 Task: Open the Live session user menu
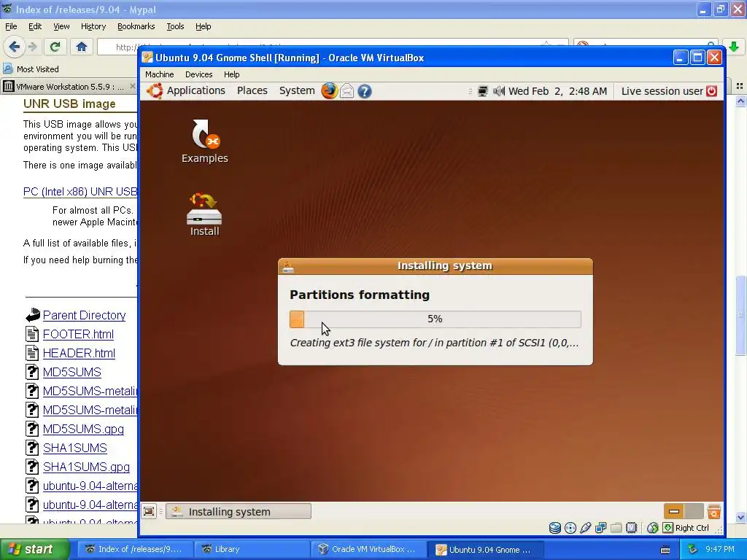coord(662,91)
